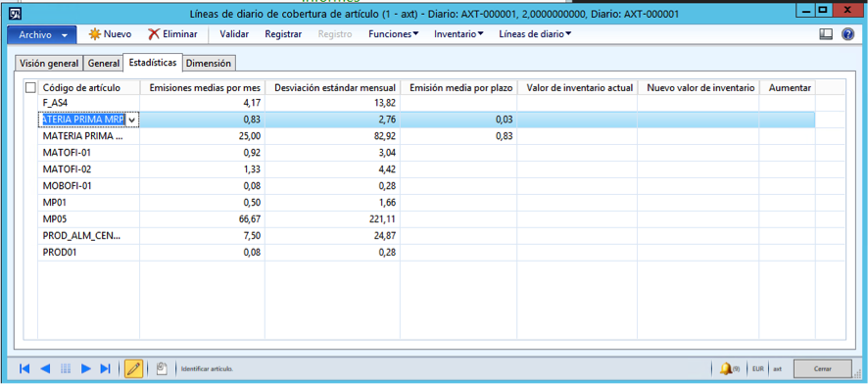The width and height of the screenshot is (868, 384).
Task: Select row PROD01
Action: click(x=426, y=253)
